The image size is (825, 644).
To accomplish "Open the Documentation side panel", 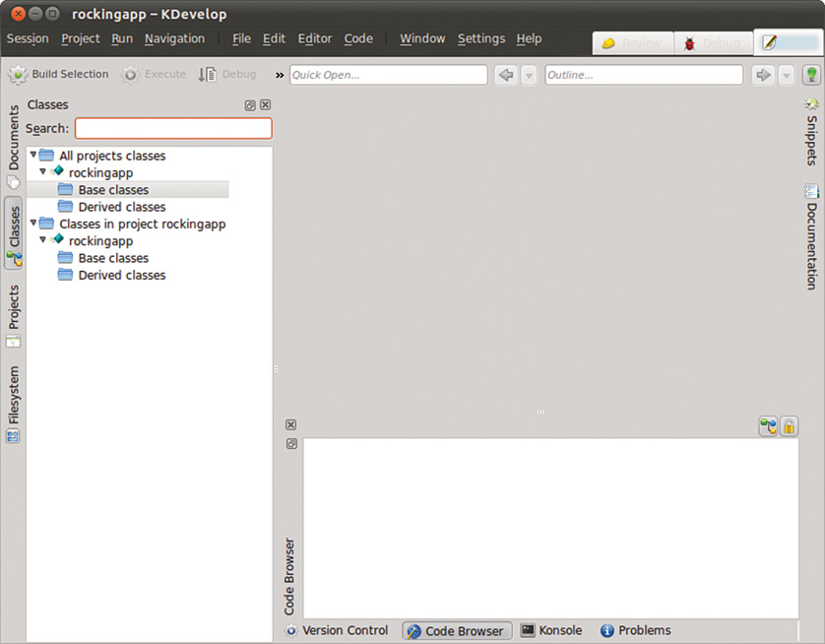I will click(812, 236).
